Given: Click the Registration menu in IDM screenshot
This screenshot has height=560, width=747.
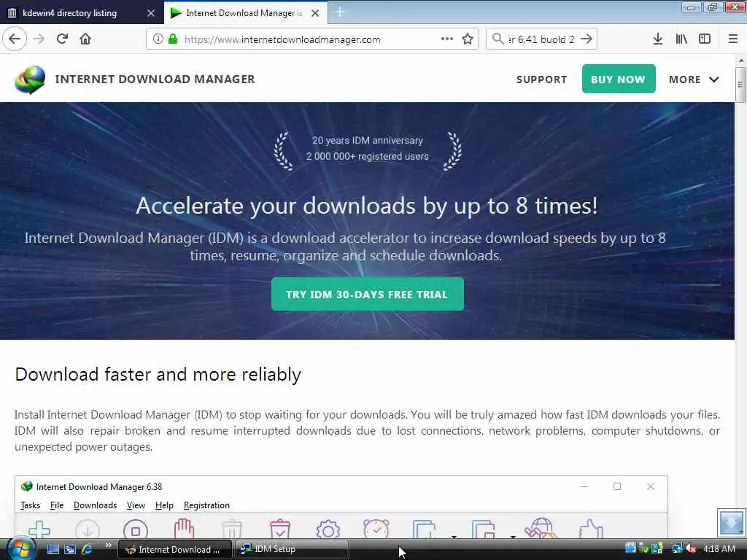Looking at the screenshot, I should point(206,505).
